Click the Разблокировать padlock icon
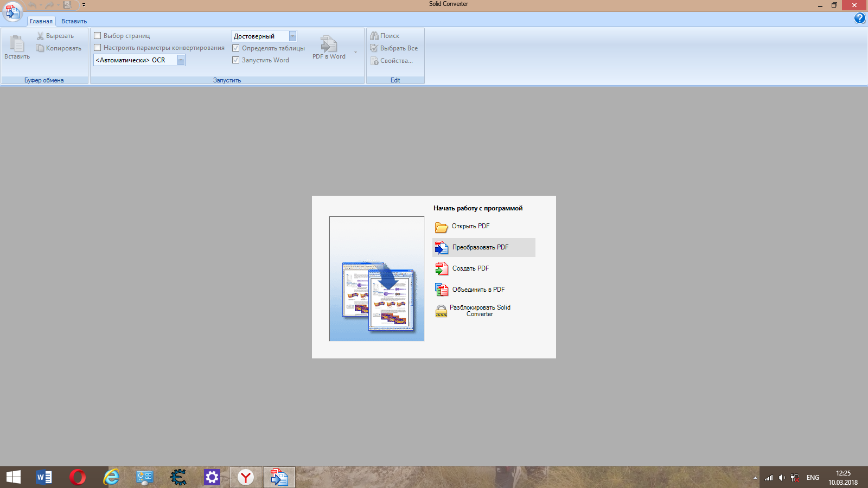The width and height of the screenshot is (868, 488). click(x=442, y=311)
